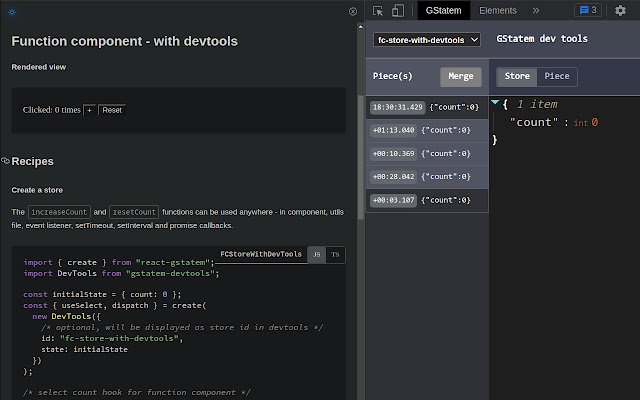Switch to the GStatem tab
Screen dimensions: 640x400
pos(444,11)
